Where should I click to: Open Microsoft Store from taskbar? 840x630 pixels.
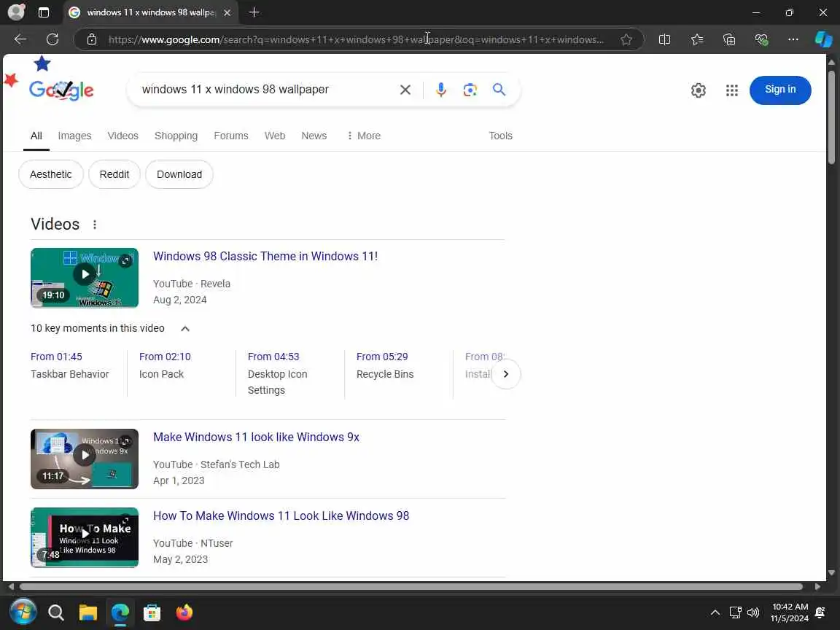[152, 612]
